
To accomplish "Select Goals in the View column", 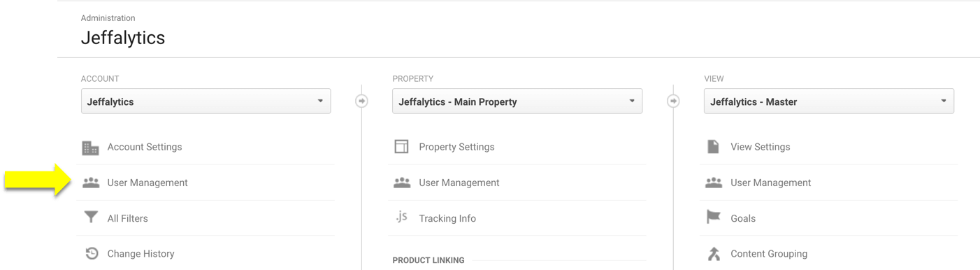I will tap(743, 218).
